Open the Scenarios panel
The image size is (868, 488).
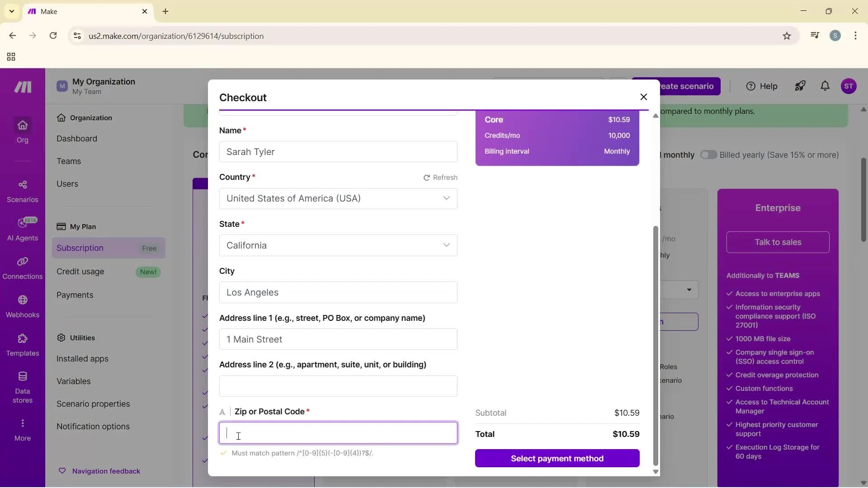pyautogui.click(x=22, y=191)
